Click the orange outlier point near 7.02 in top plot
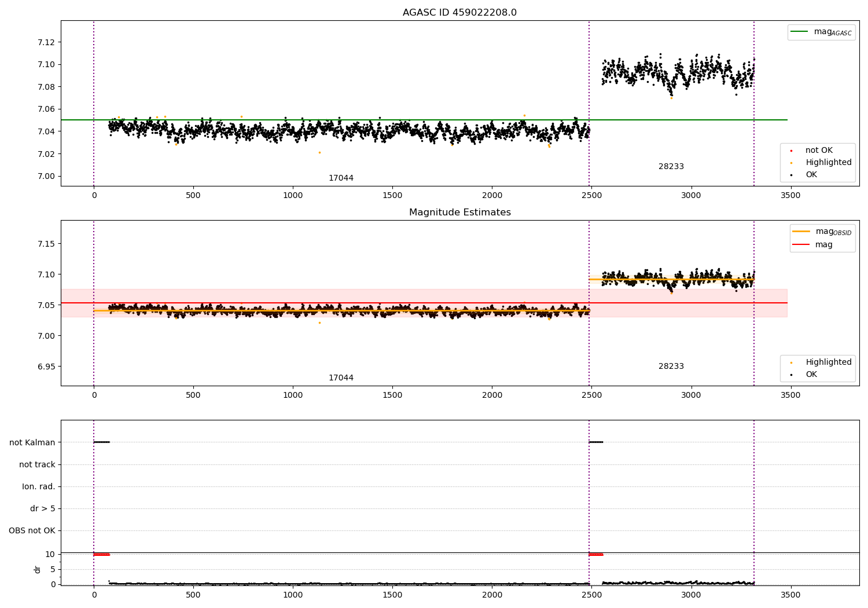Screen dimensions: 868x608 click(x=319, y=152)
